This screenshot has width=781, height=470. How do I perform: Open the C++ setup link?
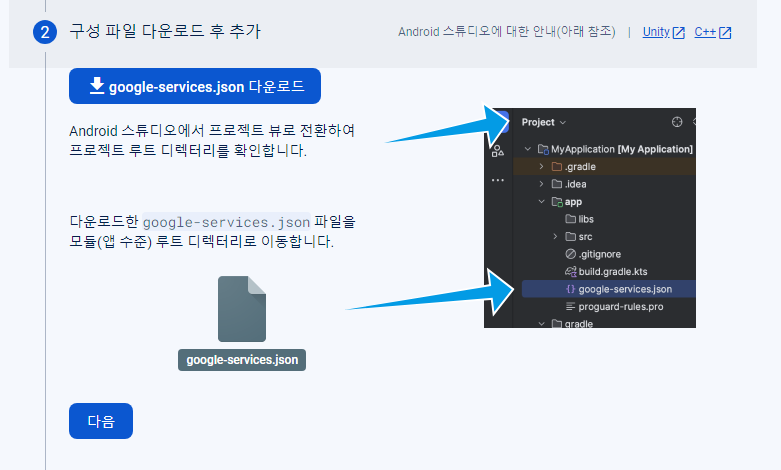(x=705, y=32)
